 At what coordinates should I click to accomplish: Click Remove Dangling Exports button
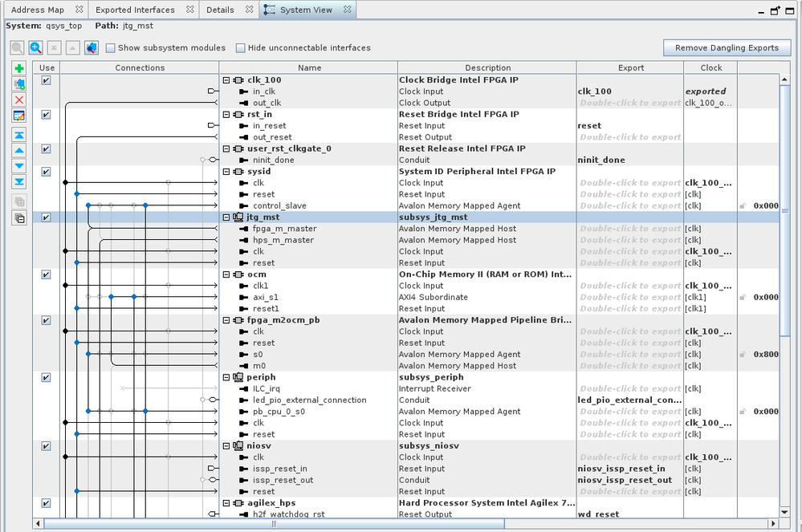point(727,48)
